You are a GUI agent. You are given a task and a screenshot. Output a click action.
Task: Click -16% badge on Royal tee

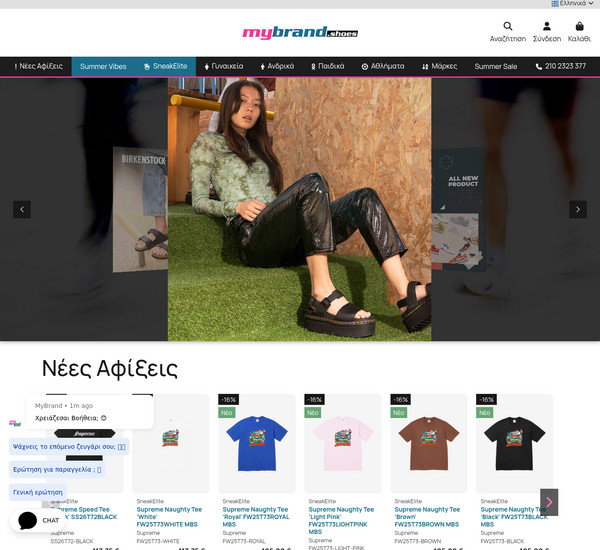[x=229, y=400]
